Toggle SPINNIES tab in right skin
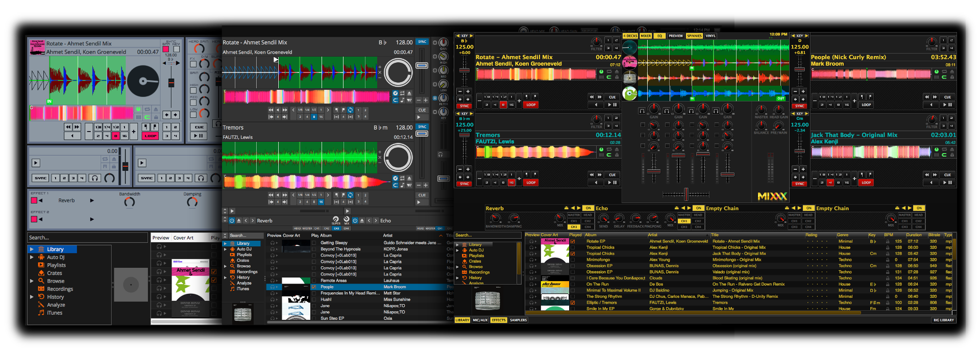The height and width of the screenshot is (353, 980). (694, 36)
